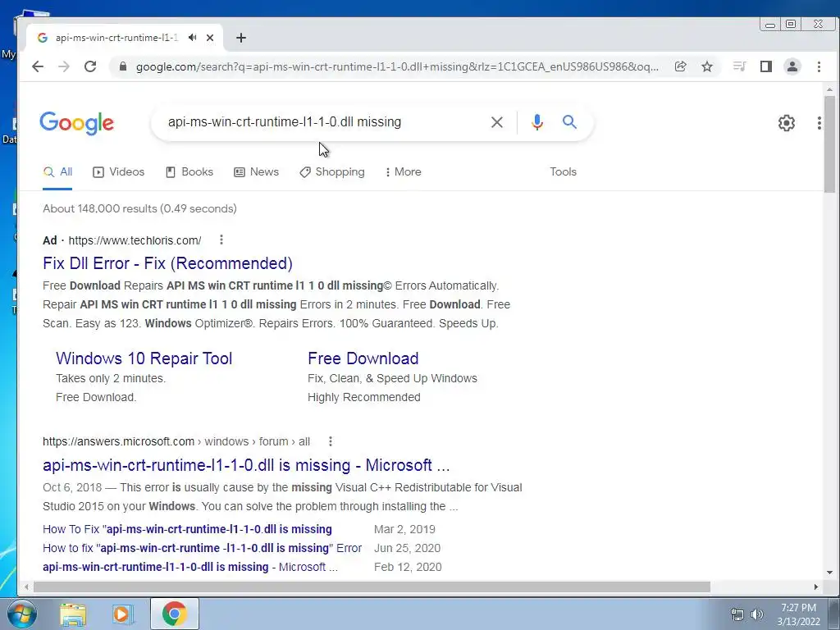The image size is (840, 630).
Task: Launch Windows Media Player from taskbar
Action: (x=123, y=614)
